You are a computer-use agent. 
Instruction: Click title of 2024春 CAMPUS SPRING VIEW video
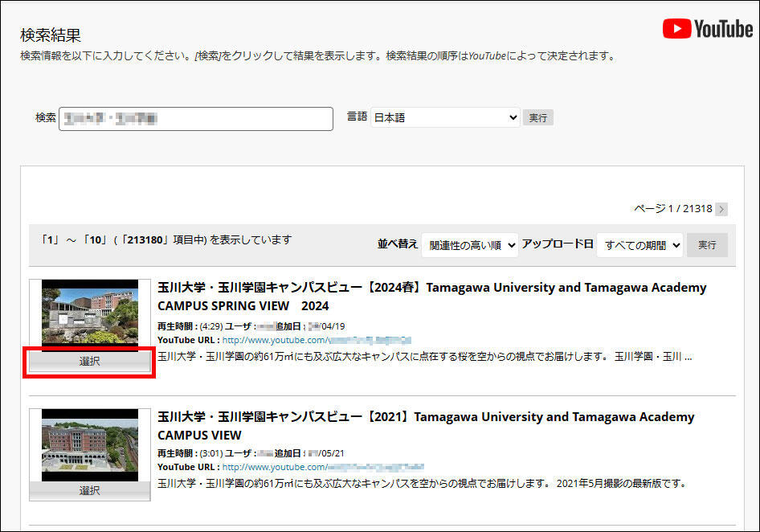tap(432, 297)
